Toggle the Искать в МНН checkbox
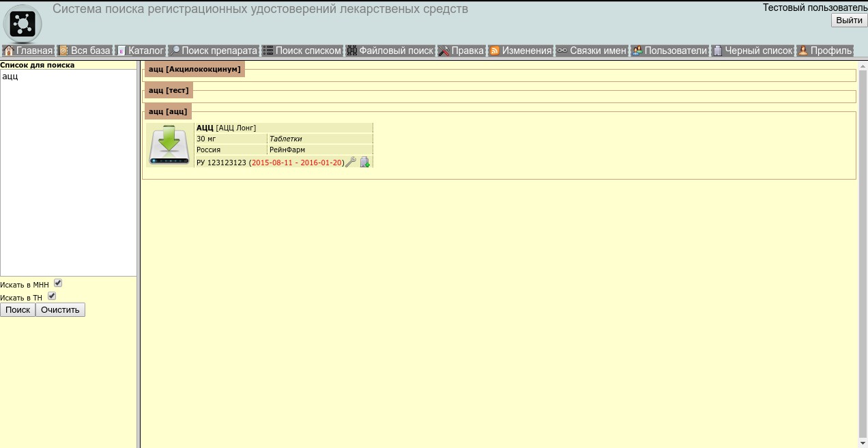Viewport: 868px width, 448px height. tap(58, 283)
